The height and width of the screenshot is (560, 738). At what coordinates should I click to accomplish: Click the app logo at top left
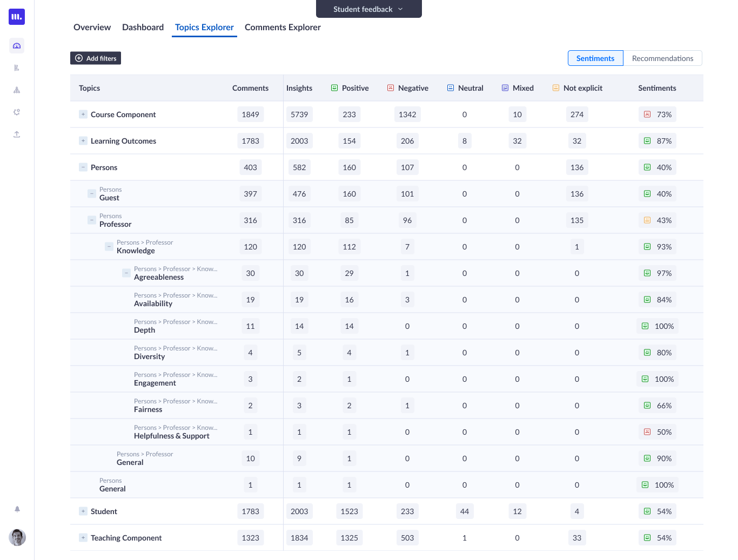(x=17, y=17)
